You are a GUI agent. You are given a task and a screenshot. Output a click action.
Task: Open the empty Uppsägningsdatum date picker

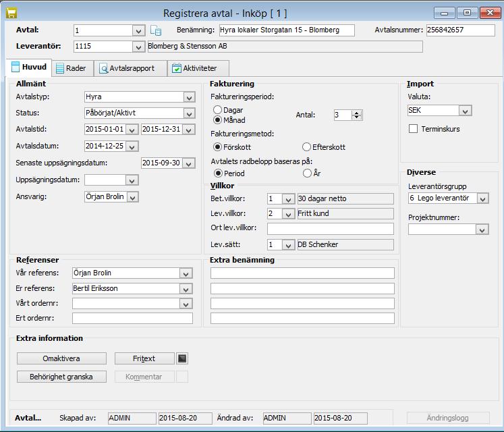pos(132,180)
